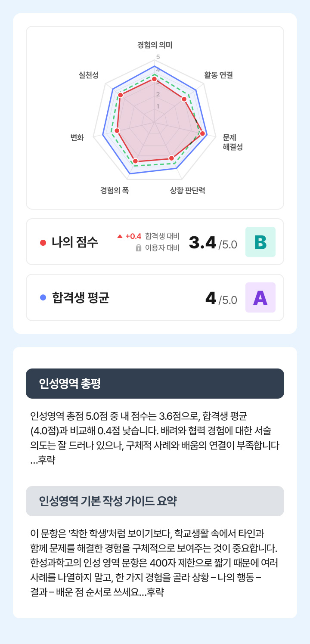This screenshot has height=644, width=310.
Task: Click the 상황 판단력 axis label
Action: [x=187, y=190]
